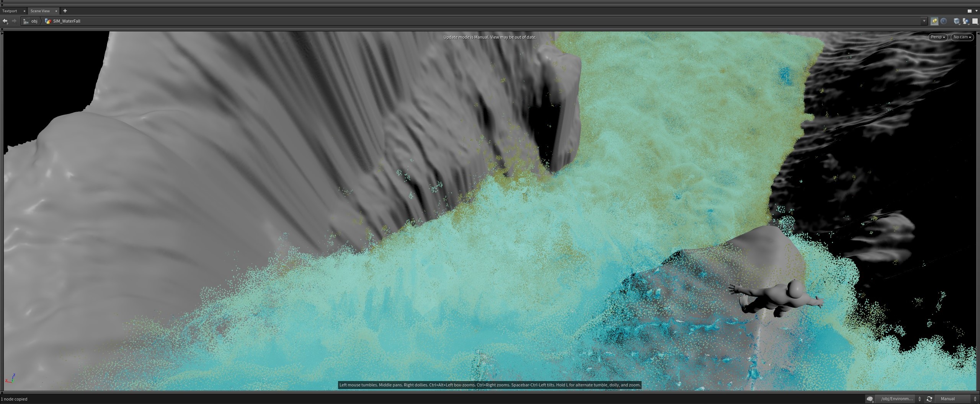
Task: Click the mouse-controls hint text bar
Action: (490, 385)
